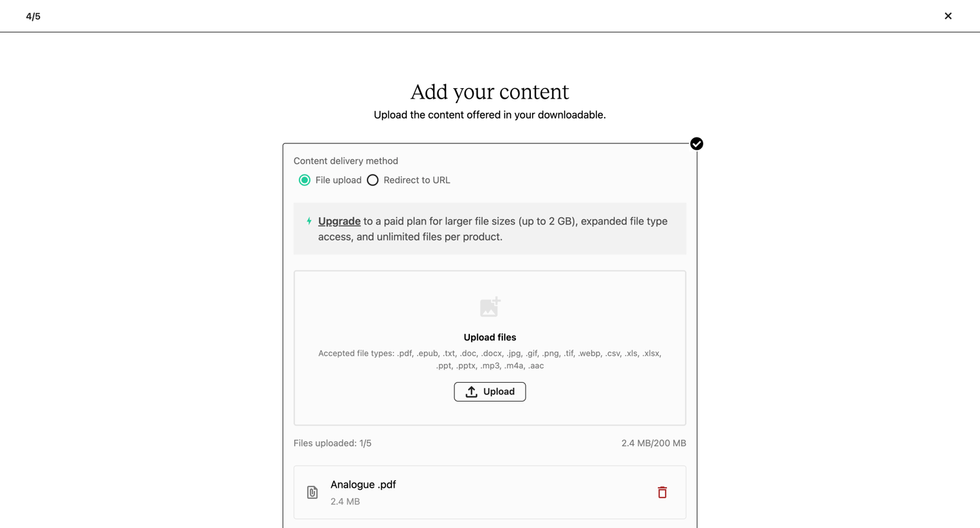Click the 2.4 MB/200 MB storage usage text
Image resolution: width=980 pixels, height=528 pixels.
click(653, 443)
